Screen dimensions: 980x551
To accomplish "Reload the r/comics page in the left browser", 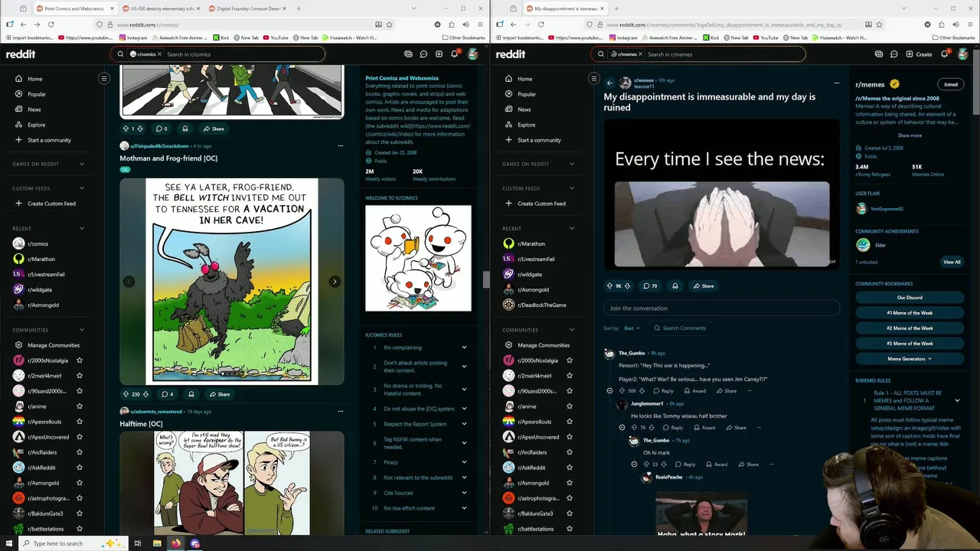I will [x=51, y=24].
